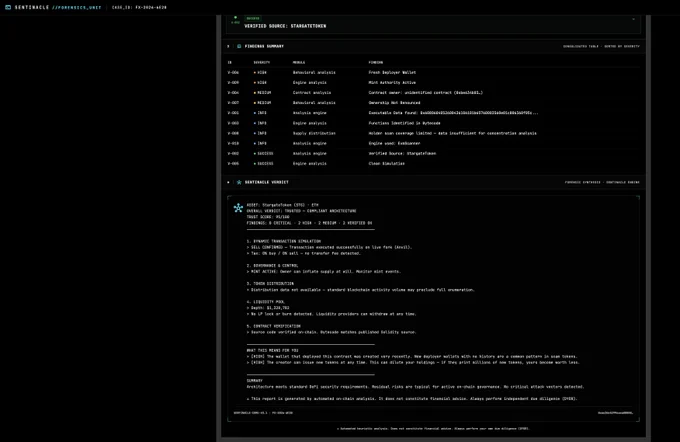The image size is (680, 442).
Task: Click the SUMMARY heading in verdict
Action: pos(255,381)
